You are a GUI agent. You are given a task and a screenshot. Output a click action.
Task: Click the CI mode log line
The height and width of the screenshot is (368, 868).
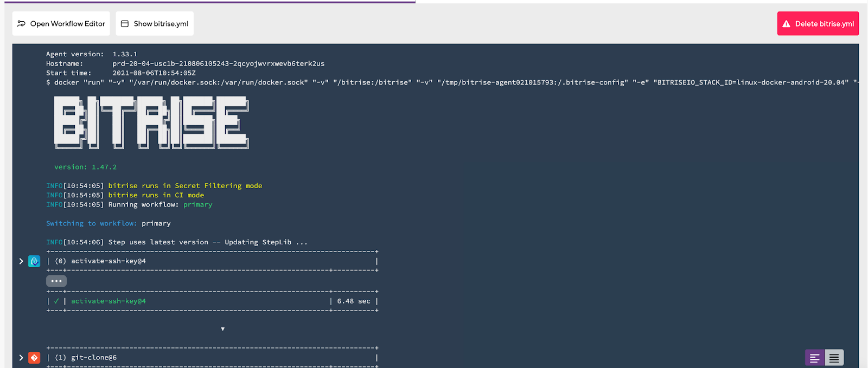click(125, 195)
